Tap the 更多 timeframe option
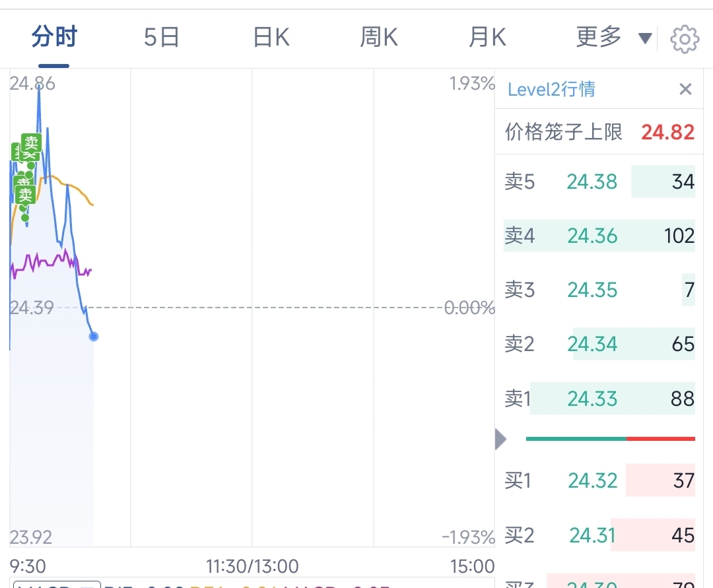Image resolution: width=713 pixels, height=588 pixels. coord(598,37)
